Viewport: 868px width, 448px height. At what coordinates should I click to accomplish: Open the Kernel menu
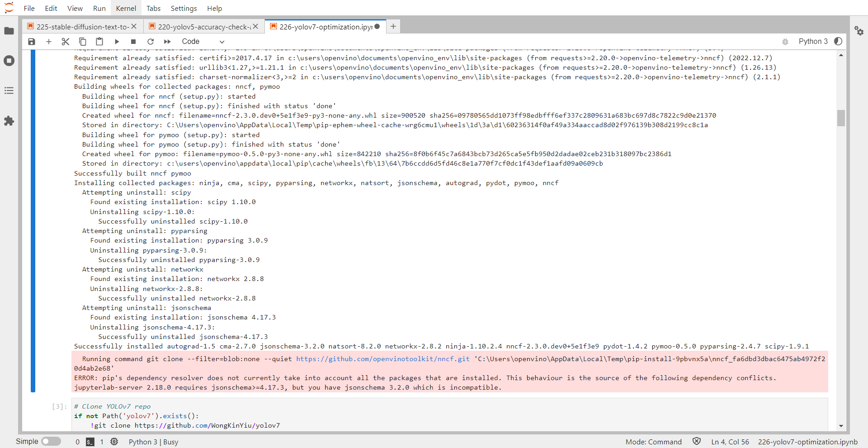point(125,8)
